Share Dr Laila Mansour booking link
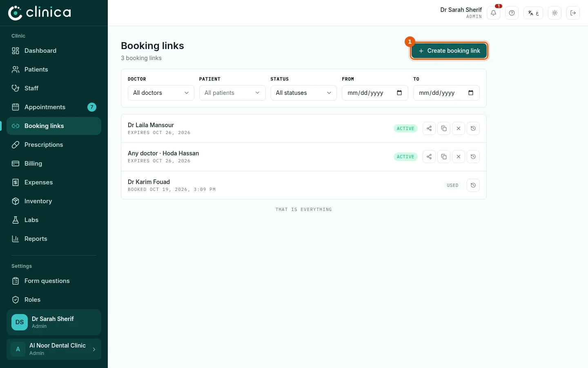 click(429, 128)
